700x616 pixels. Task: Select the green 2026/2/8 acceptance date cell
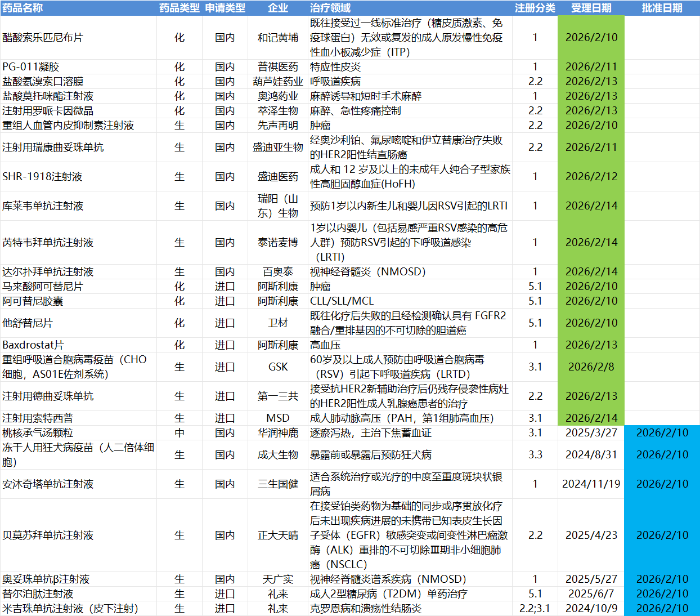coord(591,367)
